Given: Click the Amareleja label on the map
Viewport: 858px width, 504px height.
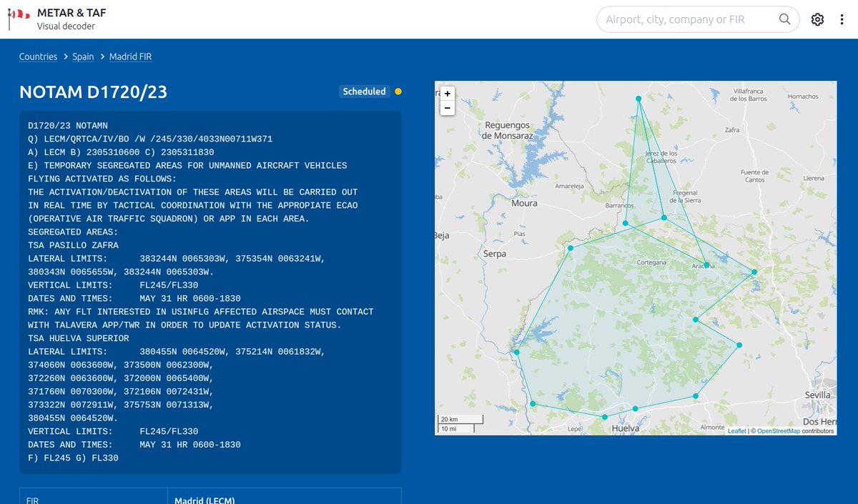Looking at the screenshot, I should click(x=570, y=186).
